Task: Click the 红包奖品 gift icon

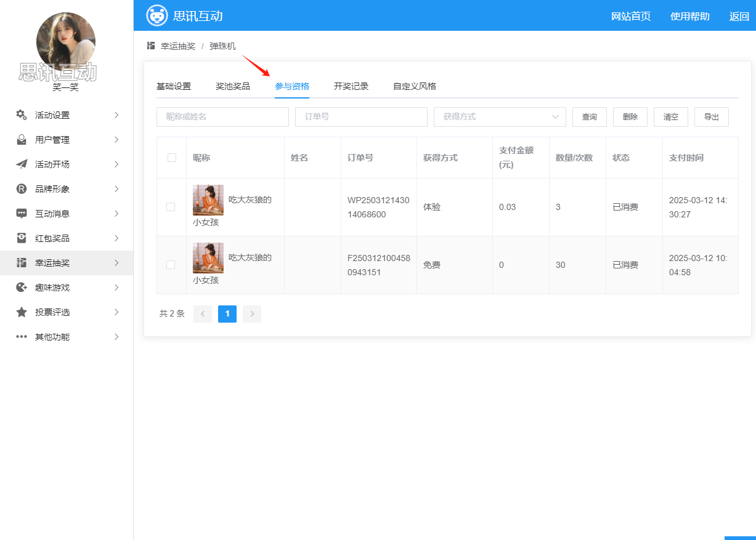Action: tap(22, 238)
